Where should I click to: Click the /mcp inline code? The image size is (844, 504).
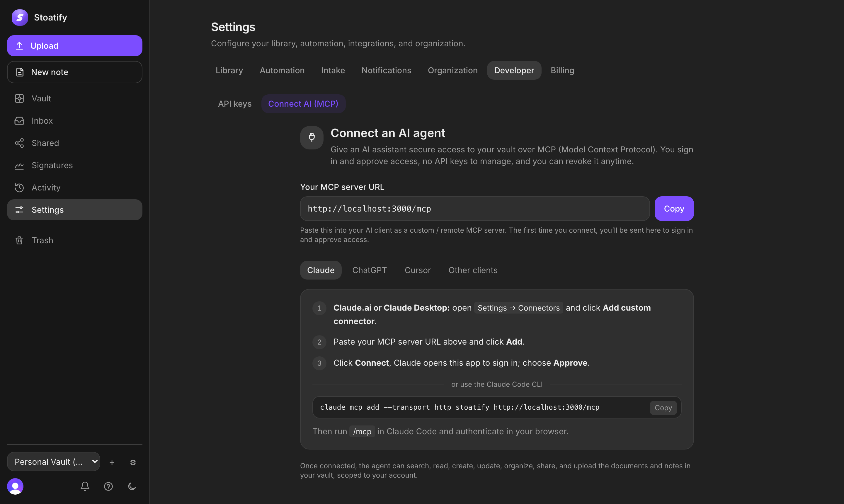coord(362,431)
